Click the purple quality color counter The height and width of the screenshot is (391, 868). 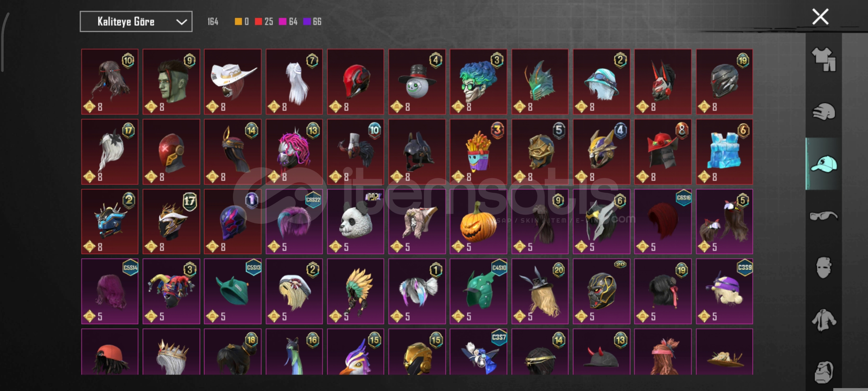312,22
